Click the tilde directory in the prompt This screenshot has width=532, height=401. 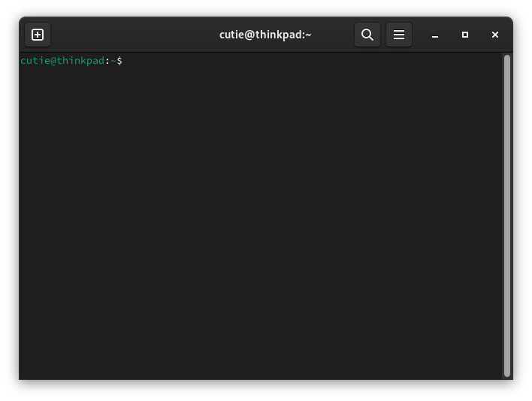(x=113, y=61)
